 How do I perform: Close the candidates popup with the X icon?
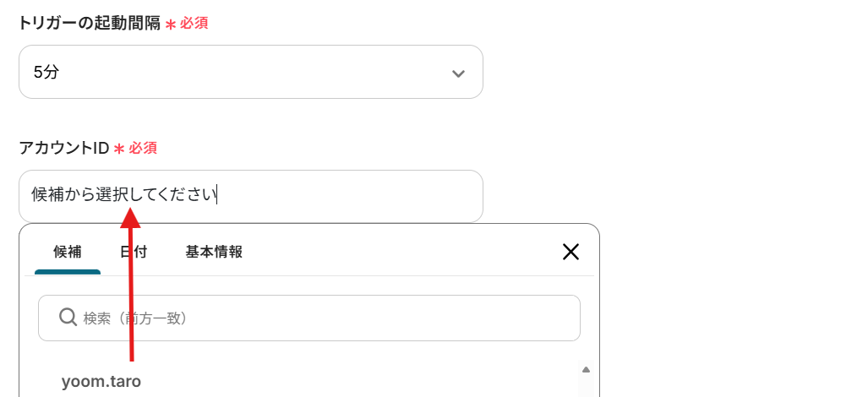pyautogui.click(x=571, y=251)
